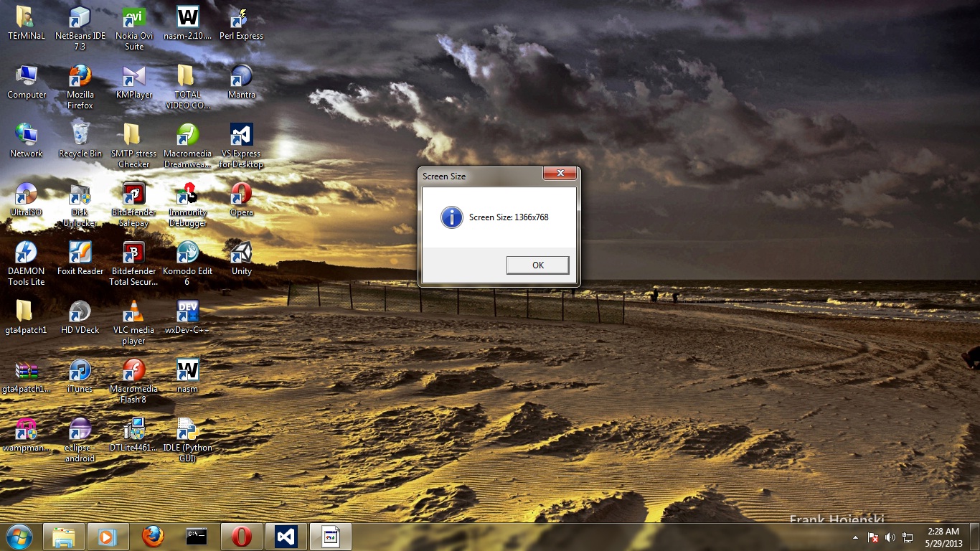This screenshot has height=551, width=980.
Task: Click OK on the Screen Size dialog
Action: (x=537, y=265)
